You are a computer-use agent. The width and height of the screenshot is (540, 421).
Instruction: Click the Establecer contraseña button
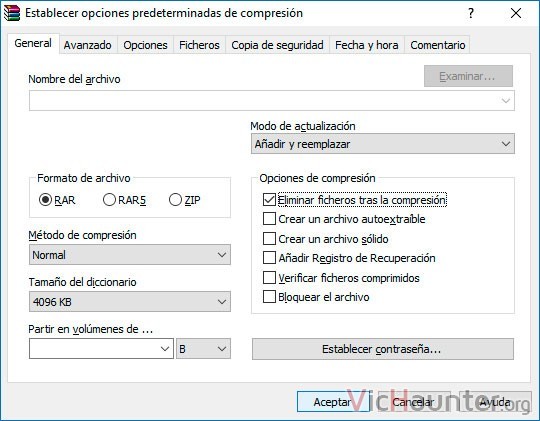tap(383, 349)
